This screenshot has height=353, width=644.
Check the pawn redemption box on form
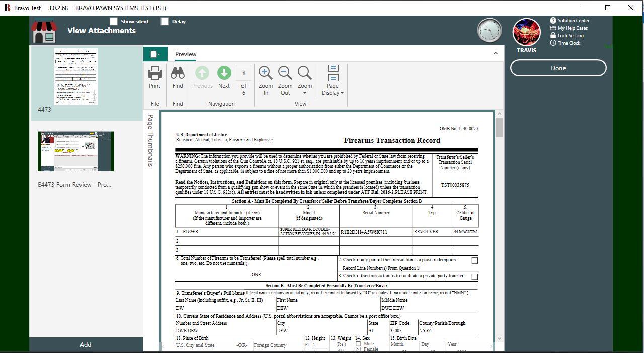pos(474,260)
